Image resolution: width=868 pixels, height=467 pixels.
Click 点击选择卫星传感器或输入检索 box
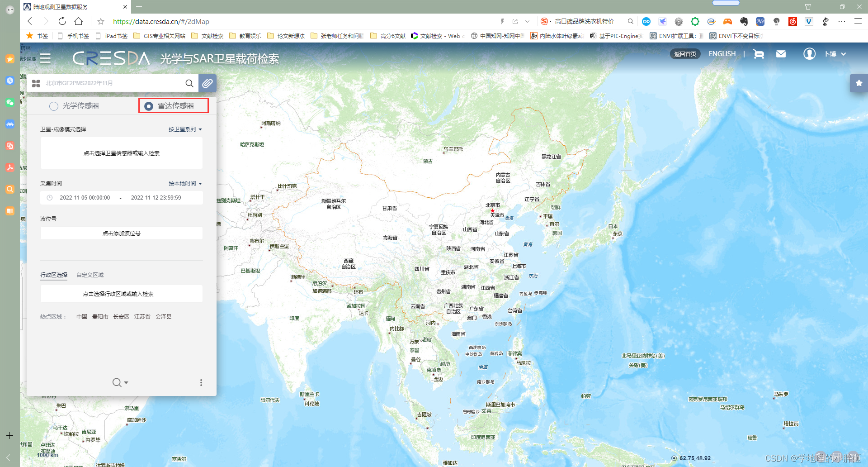click(122, 153)
